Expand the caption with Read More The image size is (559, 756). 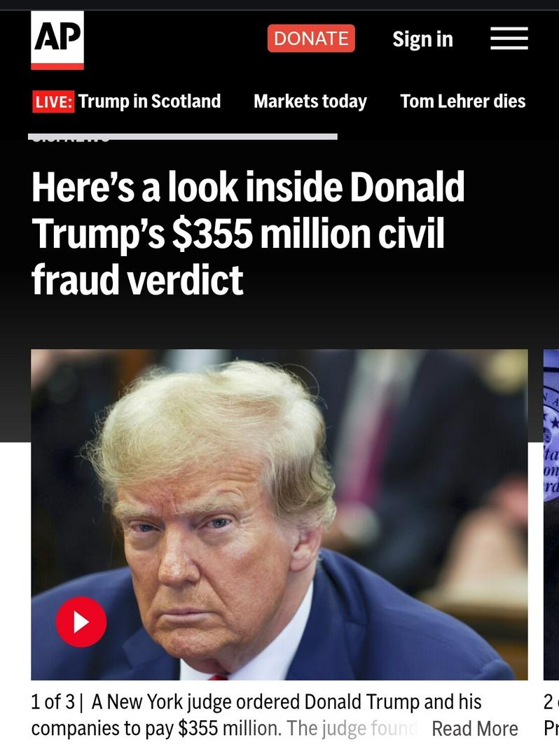click(x=475, y=729)
